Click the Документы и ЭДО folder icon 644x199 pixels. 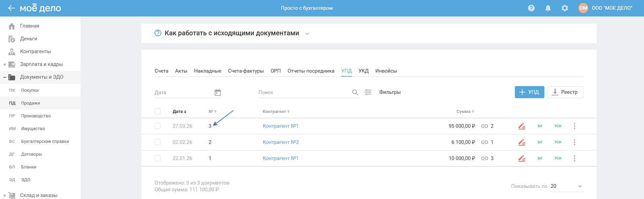12,77
